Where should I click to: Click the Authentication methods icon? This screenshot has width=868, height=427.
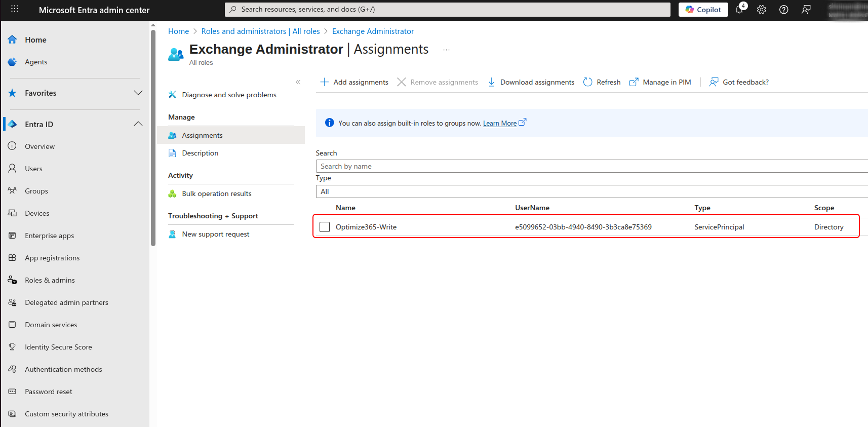pos(12,369)
